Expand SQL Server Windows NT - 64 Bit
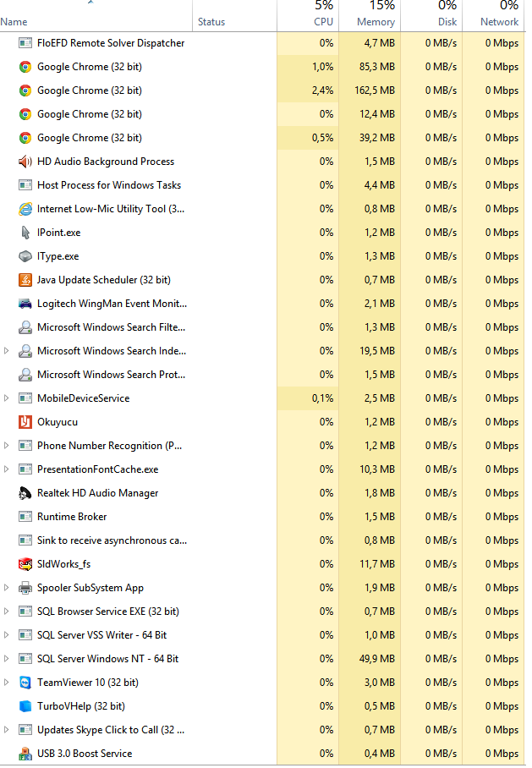 (7, 659)
